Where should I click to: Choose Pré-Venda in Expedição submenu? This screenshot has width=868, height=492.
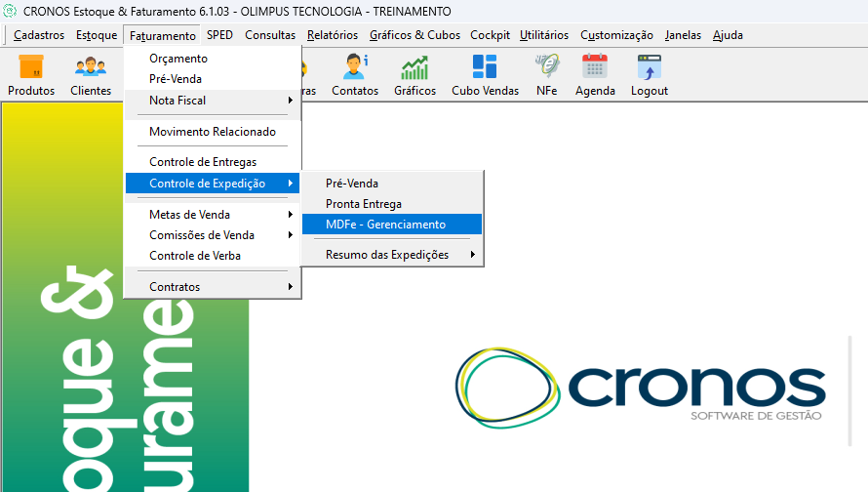point(392,183)
